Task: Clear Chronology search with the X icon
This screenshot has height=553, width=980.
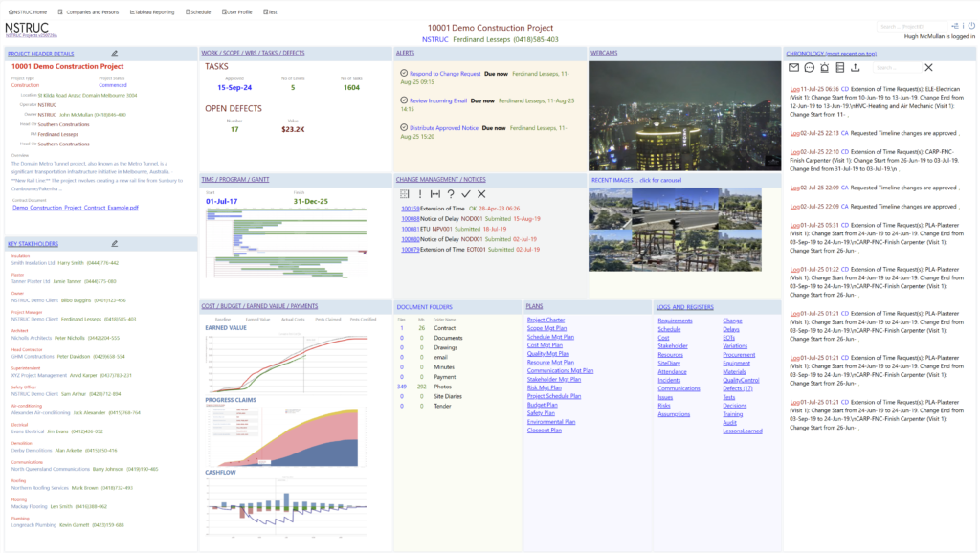Action: pos(928,68)
